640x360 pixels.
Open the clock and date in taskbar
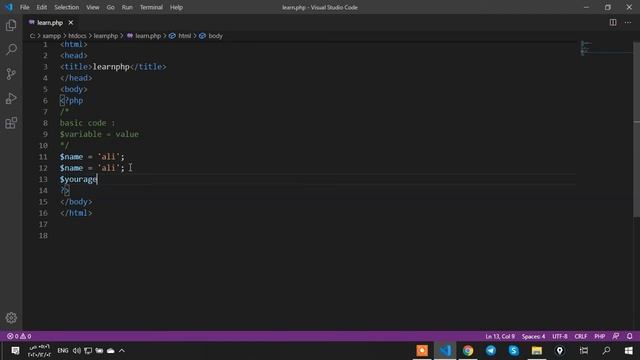(x=39, y=351)
